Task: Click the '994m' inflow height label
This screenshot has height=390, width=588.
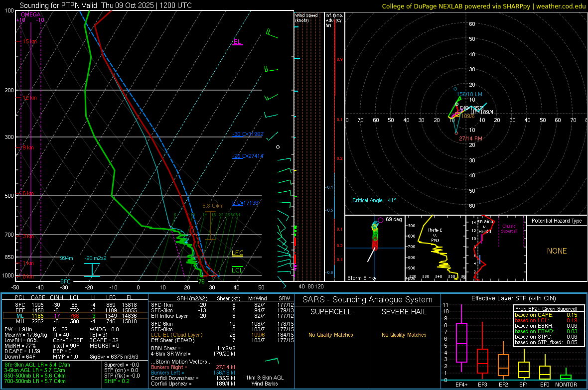Action: [66, 258]
